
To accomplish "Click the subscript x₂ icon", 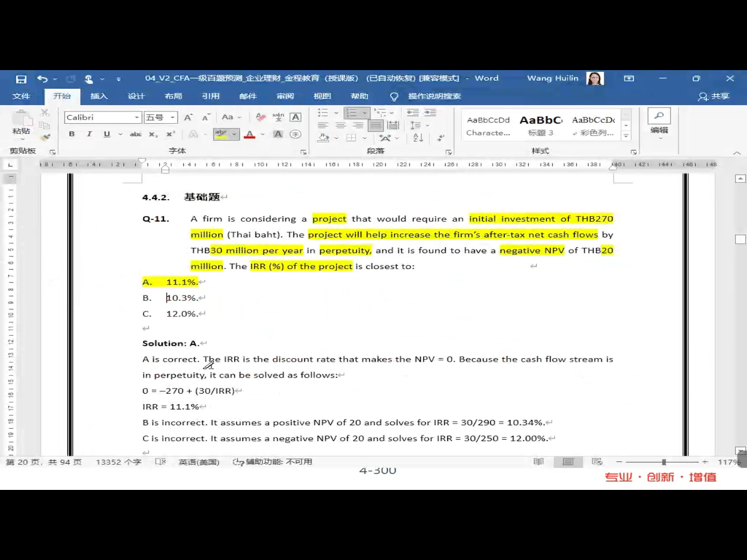I will 153,134.
